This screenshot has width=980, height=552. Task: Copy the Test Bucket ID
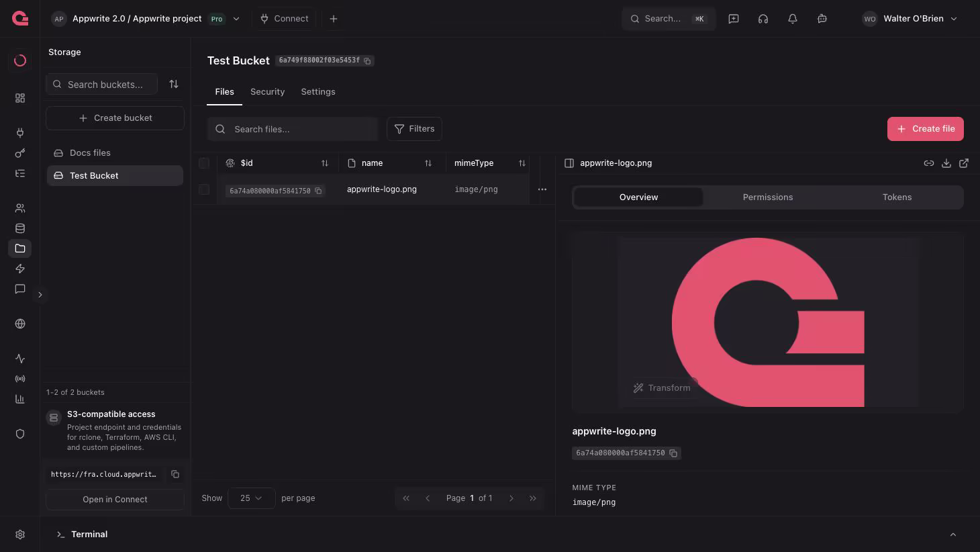(367, 60)
